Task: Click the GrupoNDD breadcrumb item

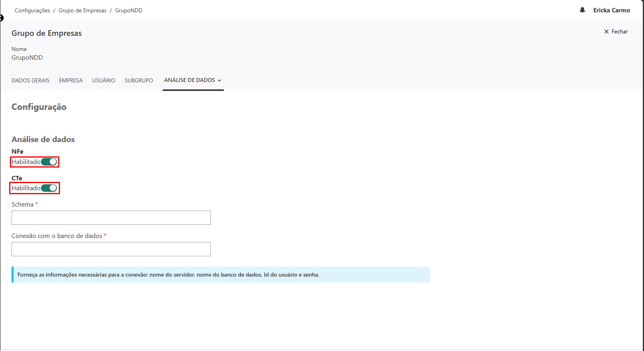Action: [128, 10]
